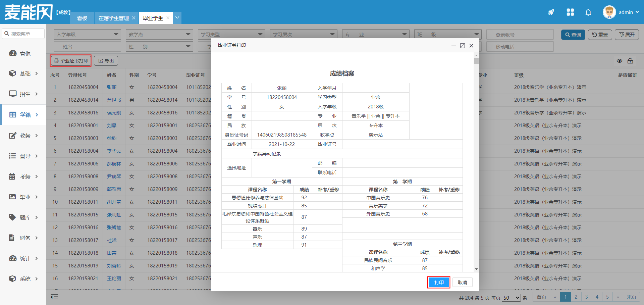Click the 取消 button in dialog
This screenshot has height=305, width=644.
(x=462, y=283)
